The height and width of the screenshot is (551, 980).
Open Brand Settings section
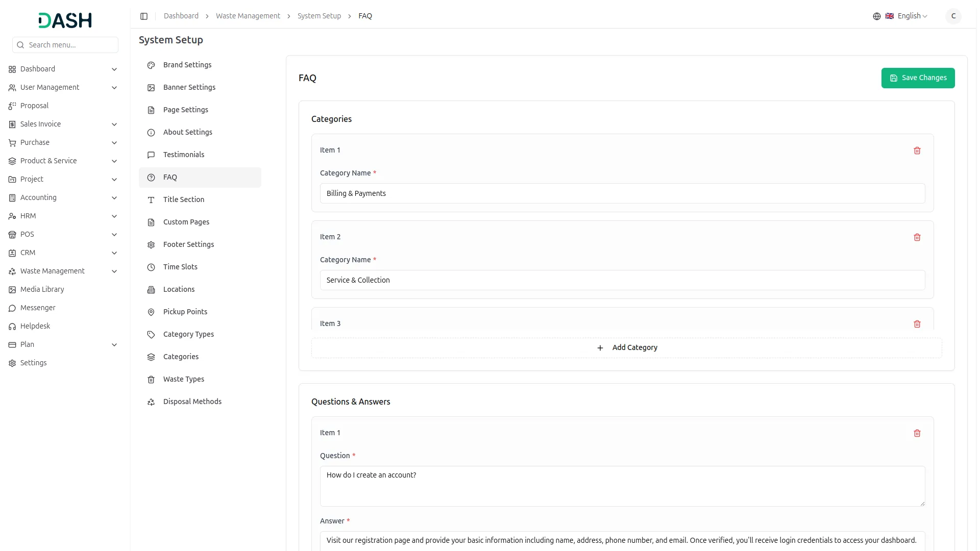187,65
